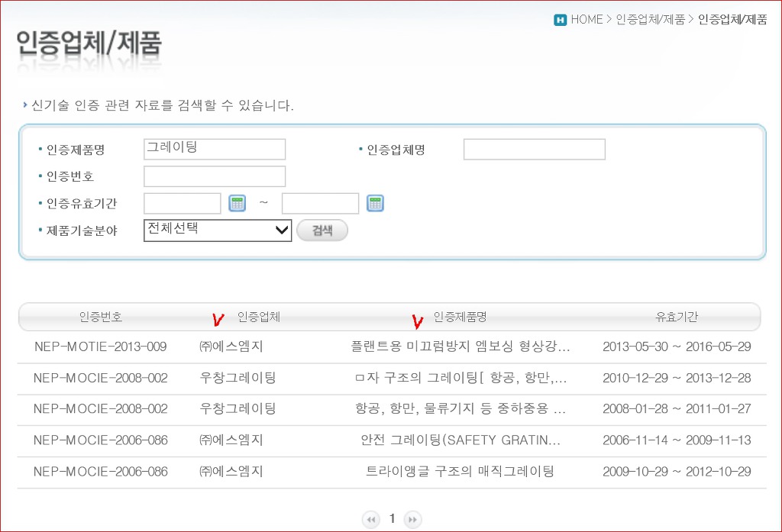This screenshot has width=782, height=532.
Task: Click HOME breadcrumb link
Action: [x=587, y=19]
